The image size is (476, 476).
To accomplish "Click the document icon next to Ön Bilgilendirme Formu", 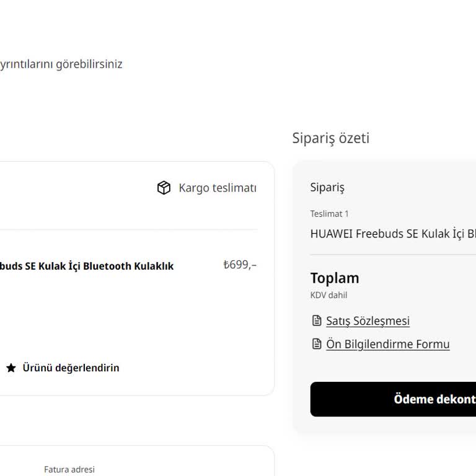I will (317, 344).
